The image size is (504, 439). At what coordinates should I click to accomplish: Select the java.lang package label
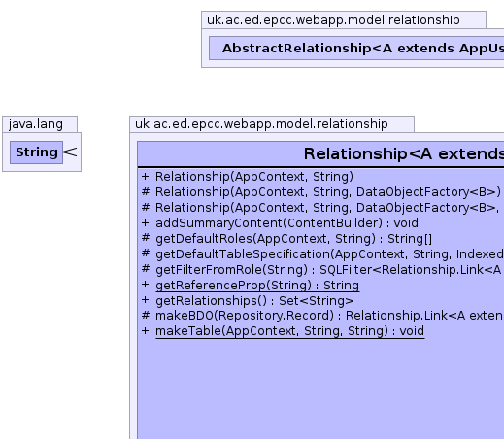(36, 124)
